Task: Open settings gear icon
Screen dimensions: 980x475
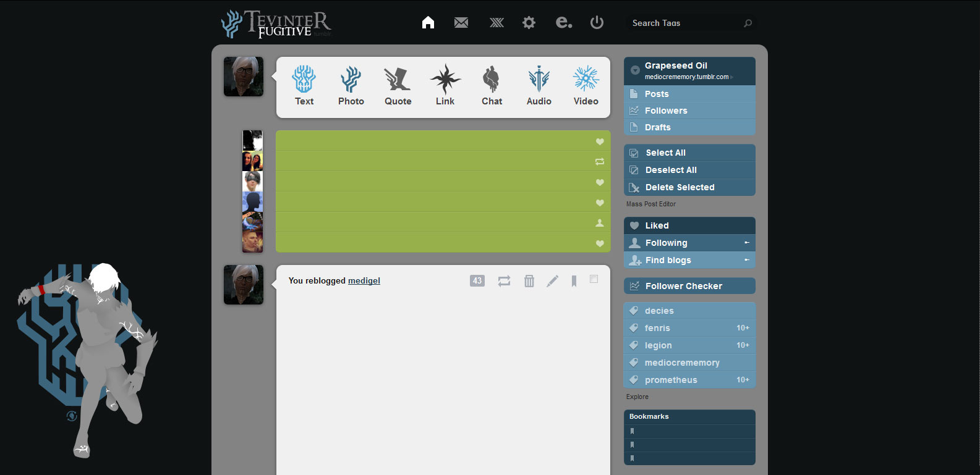Action: coord(529,23)
